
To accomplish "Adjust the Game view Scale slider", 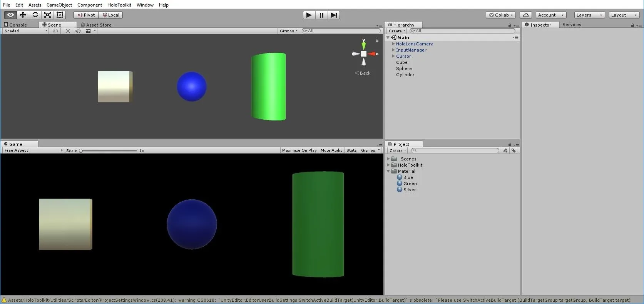I will pos(109,150).
